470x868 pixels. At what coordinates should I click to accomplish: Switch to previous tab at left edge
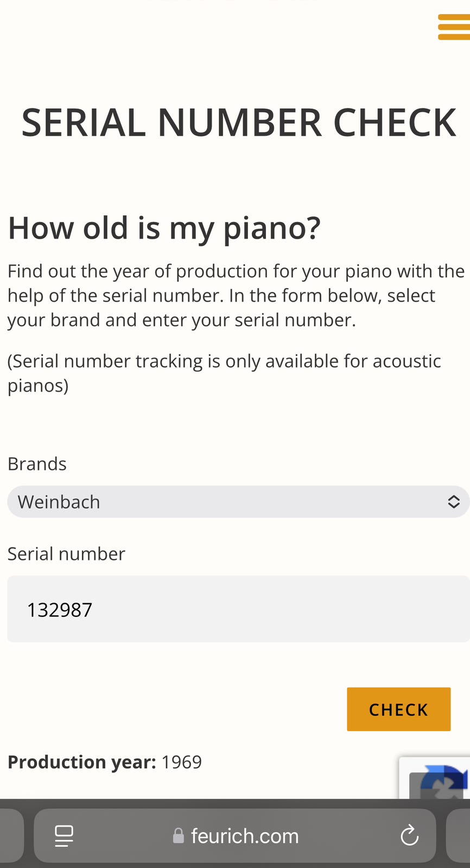(x=11, y=835)
